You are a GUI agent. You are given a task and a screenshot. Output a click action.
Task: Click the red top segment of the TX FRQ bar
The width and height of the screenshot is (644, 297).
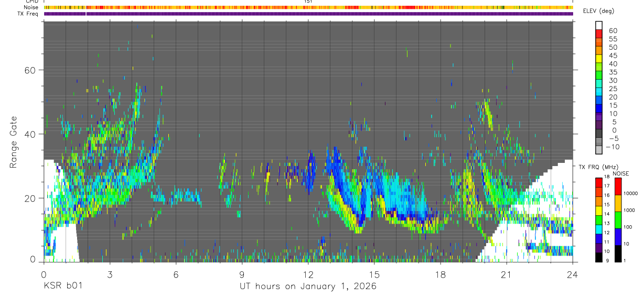coord(599,182)
